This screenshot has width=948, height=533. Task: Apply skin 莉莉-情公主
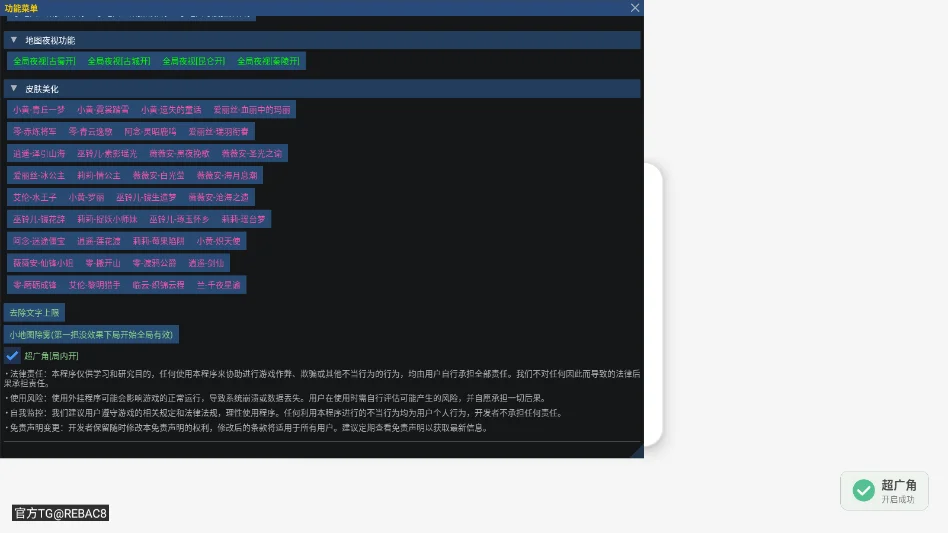tap(99, 175)
